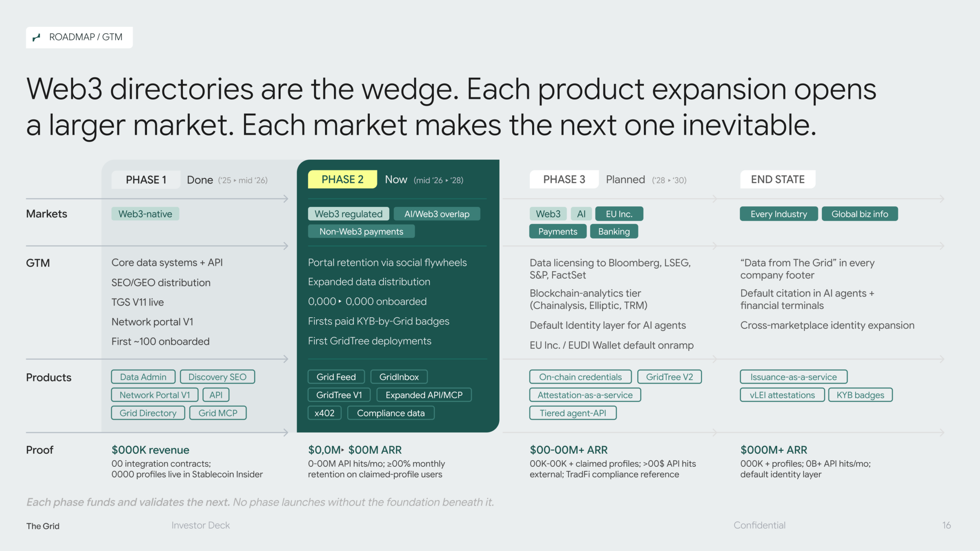Click the Banking market tag
Viewport: 980px width, 551px height.
[x=614, y=231]
